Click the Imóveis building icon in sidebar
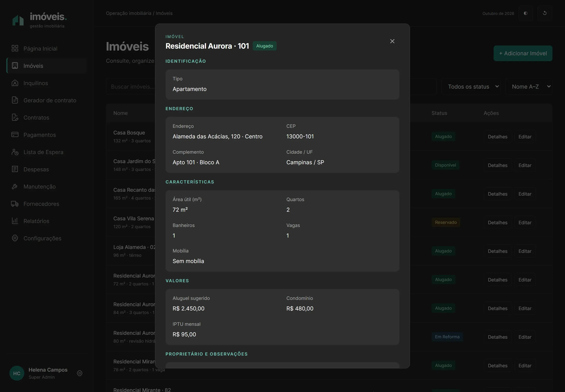This screenshot has width=565, height=392. click(15, 66)
